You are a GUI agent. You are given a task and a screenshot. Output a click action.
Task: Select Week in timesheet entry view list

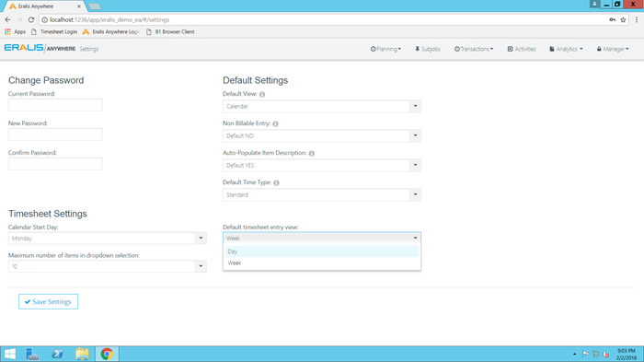coord(322,263)
